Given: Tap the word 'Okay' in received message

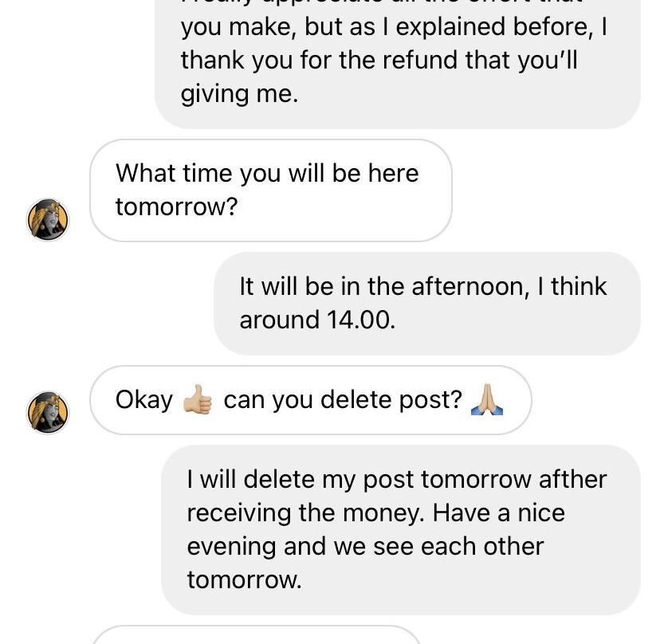Looking at the screenshot, I should 144,400.
